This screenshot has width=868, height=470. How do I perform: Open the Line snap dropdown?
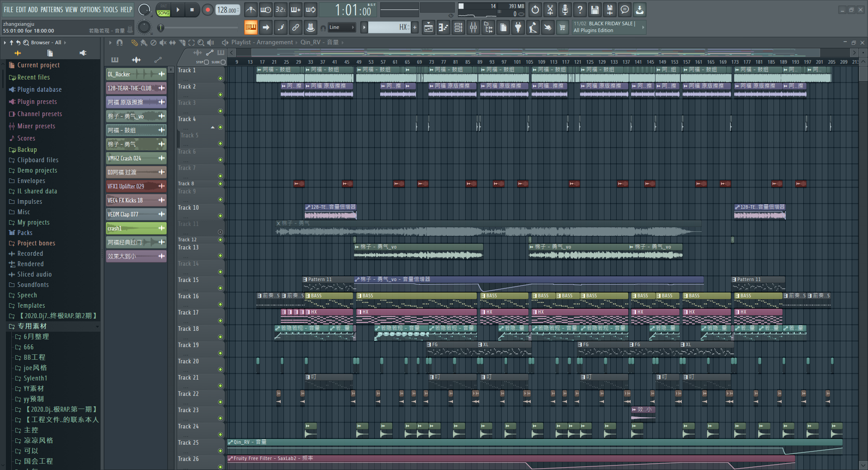342,28
